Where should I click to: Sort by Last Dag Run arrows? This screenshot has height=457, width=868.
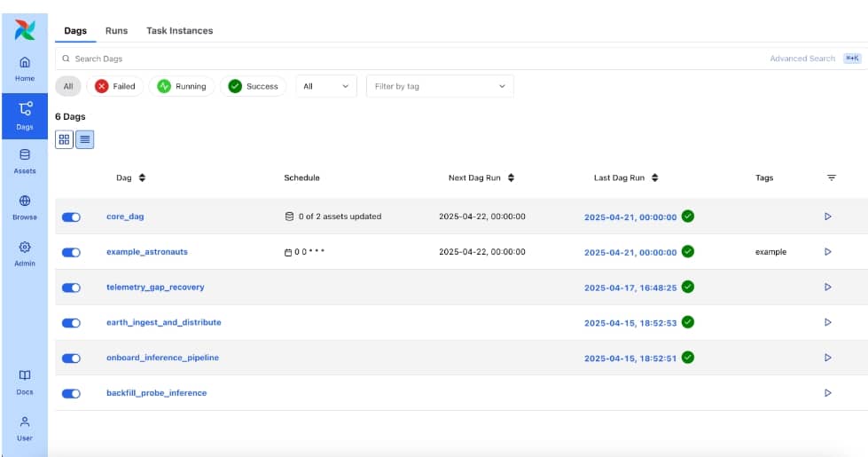(x=655, y=177)
